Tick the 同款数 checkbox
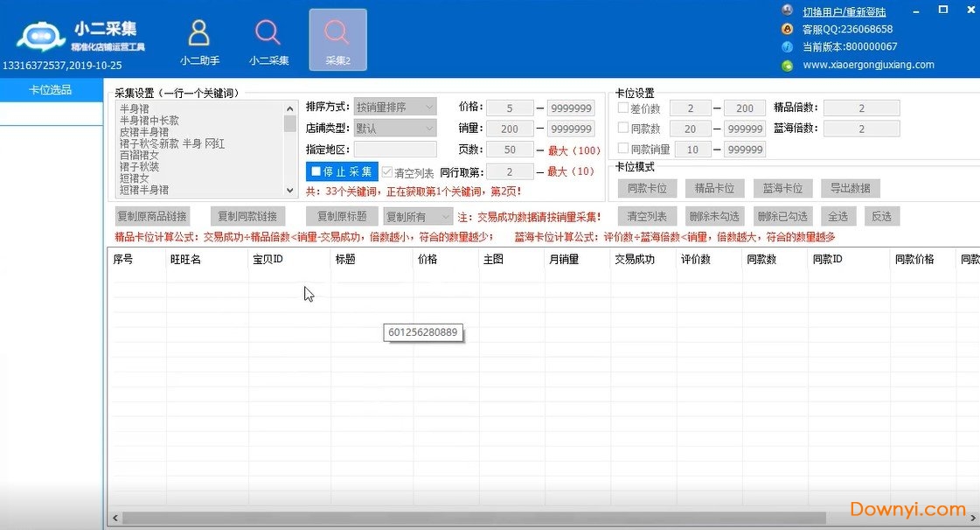This screenshot has height=530, width=980. pyautogui.click(x=623, y=129)
